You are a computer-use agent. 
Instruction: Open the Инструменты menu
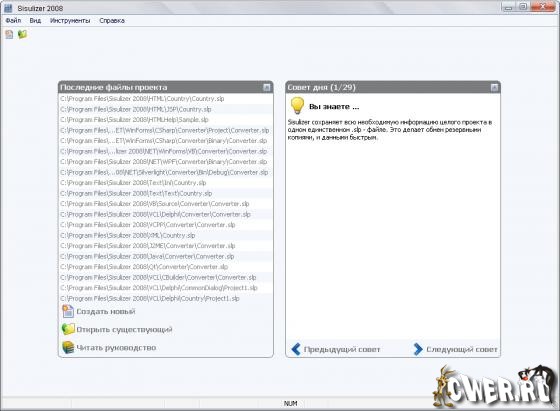(70, 21)
